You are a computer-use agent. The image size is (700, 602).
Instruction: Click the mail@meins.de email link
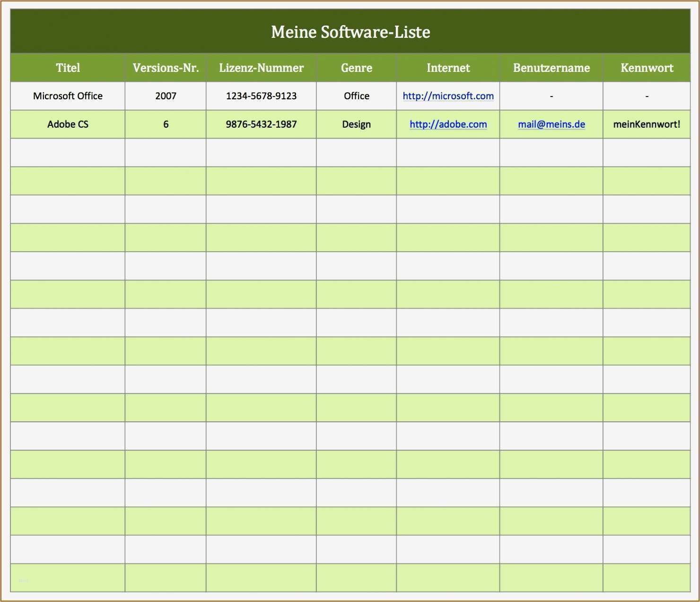(551, 124)
